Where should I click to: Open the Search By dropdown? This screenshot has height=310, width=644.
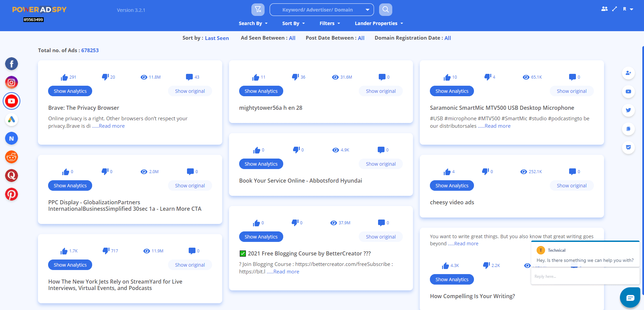point(253,23)
